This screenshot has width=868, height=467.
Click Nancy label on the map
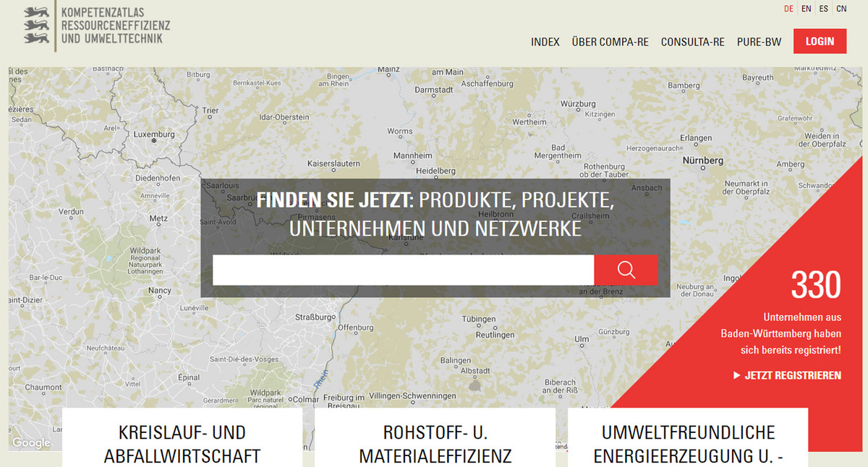(x=160, y=291)
